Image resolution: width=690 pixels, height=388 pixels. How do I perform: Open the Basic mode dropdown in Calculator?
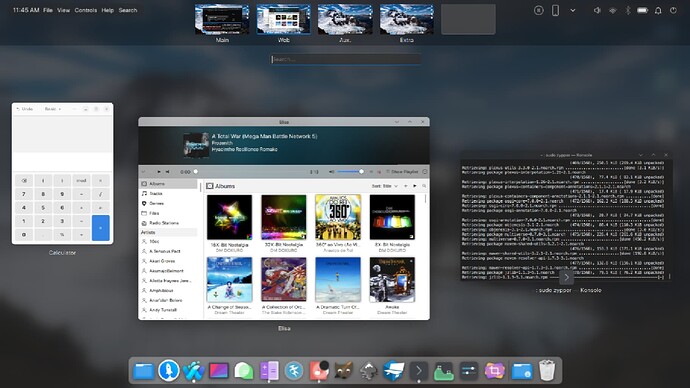[x=52, y=109]
